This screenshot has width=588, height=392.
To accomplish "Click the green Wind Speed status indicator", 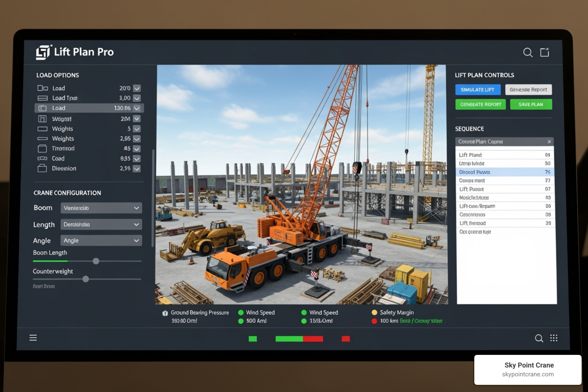I will point(240,312).
